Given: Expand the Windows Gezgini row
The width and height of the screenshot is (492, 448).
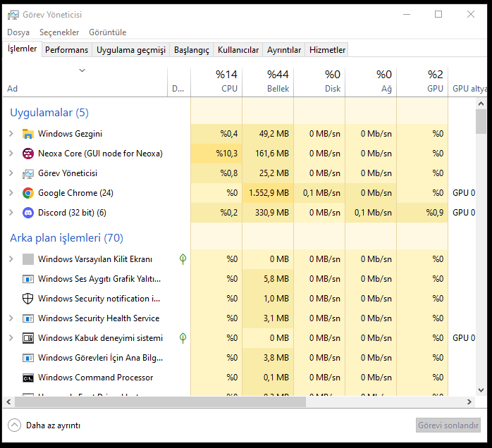Looking at the screenshot, I should click(11, 134).
